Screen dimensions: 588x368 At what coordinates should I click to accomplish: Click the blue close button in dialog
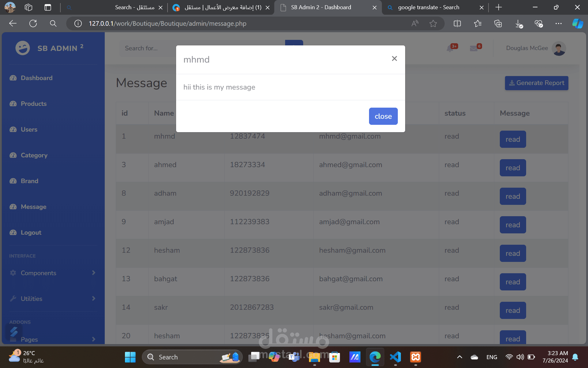coord(383,116)
